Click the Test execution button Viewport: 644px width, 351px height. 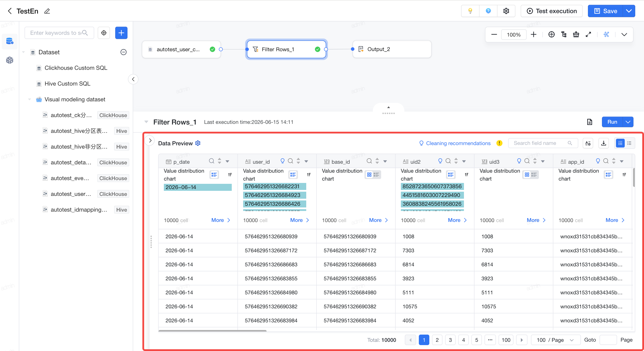point(552,11)
